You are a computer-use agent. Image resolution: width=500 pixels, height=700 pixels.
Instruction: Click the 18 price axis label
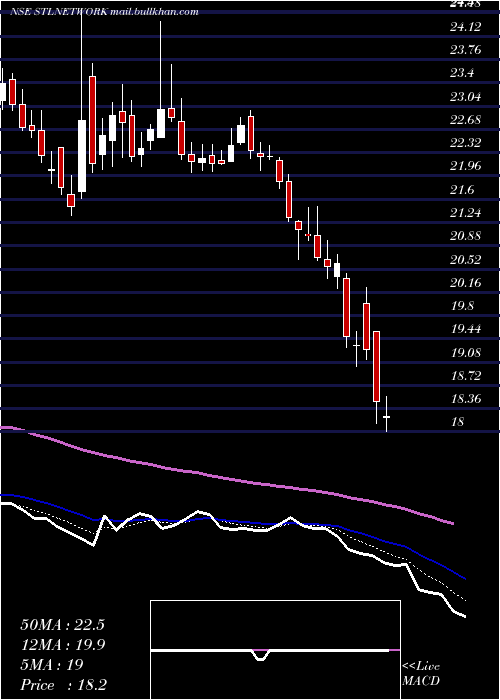pyautogui.click(x=458, y=422)
